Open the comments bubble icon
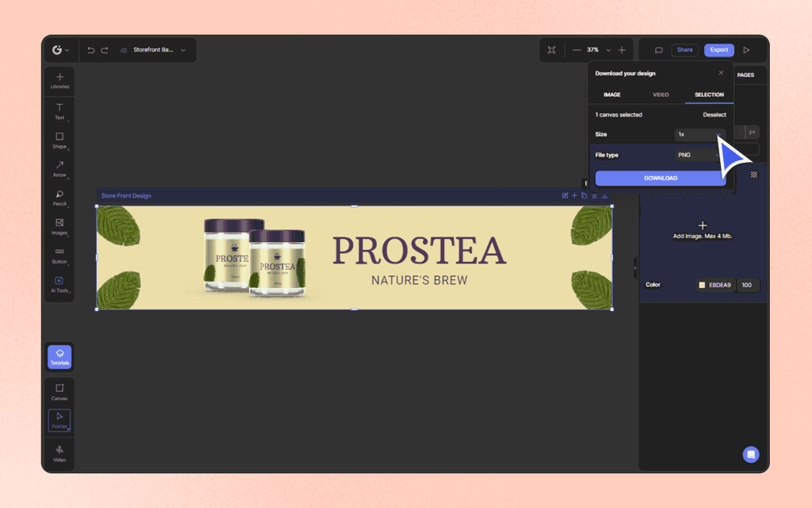Screen dimensions: 812x508 (x=657, y=49)
